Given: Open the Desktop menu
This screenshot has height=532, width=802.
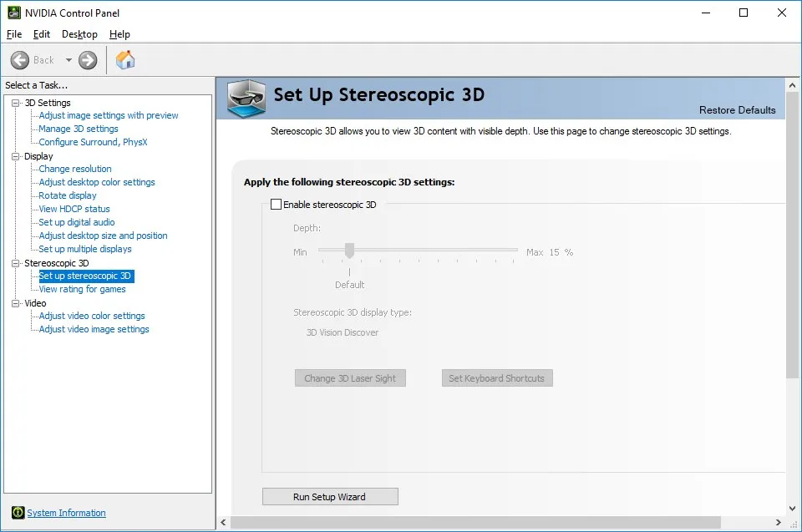Looking at the screenshot, I should (79, 34).
